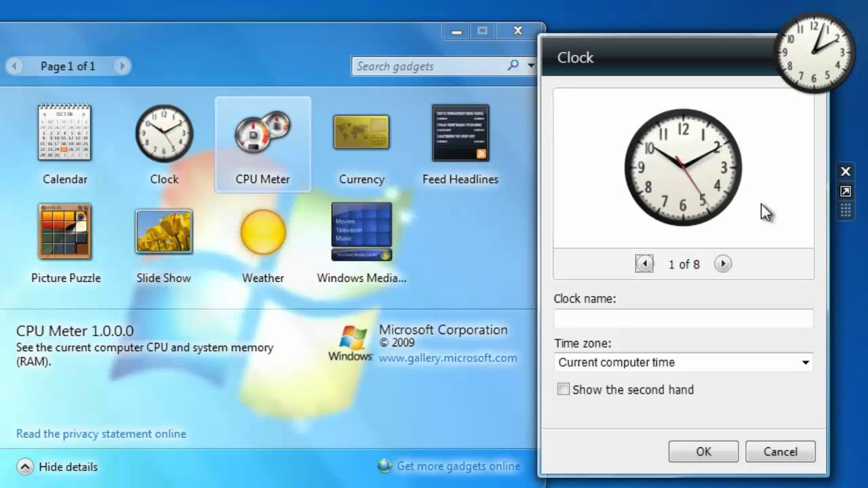Screen dimensions: 868x488
Task: Open Get more gadgets online link
Action: (x=458, y=466)
